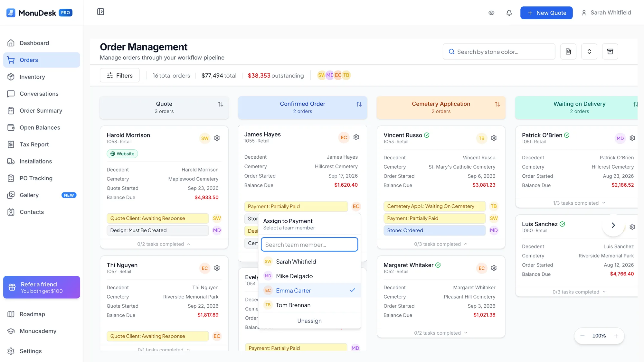Click the archive box icon
644x362 pixels.
click(610, 51)
